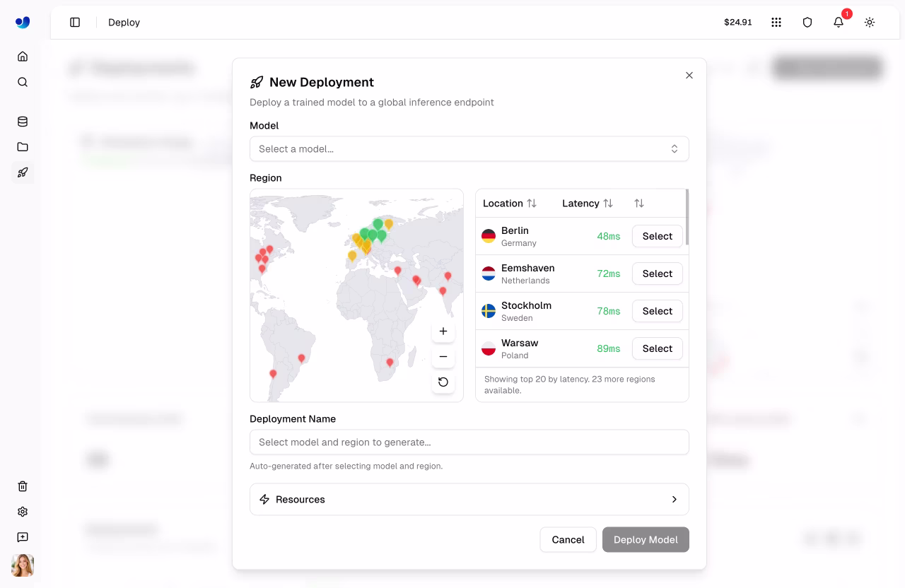View notifications via the bell icon
This screenshot has width=905, height=588.
pos(839,22)
